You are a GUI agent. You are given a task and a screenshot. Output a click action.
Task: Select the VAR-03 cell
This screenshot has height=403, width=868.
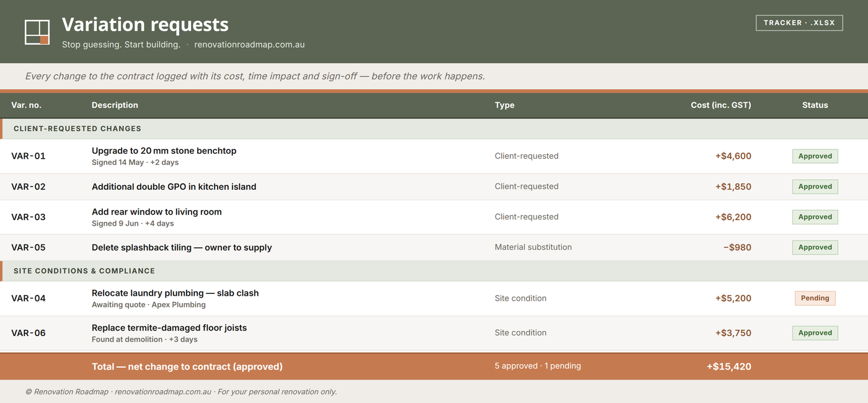(x=29, y=217)
